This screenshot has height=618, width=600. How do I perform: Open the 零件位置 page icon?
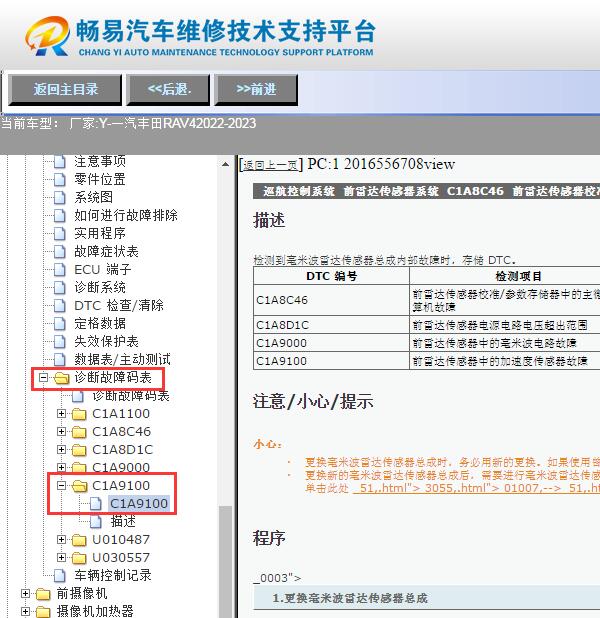[60, 179]
